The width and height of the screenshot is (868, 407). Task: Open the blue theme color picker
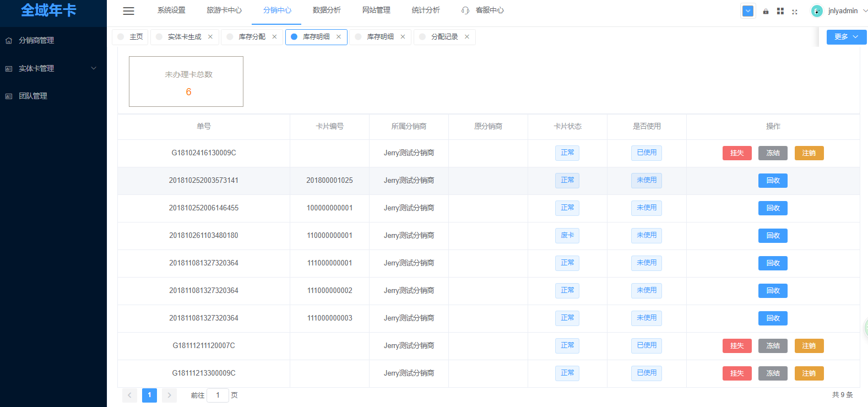coord(747,11)
